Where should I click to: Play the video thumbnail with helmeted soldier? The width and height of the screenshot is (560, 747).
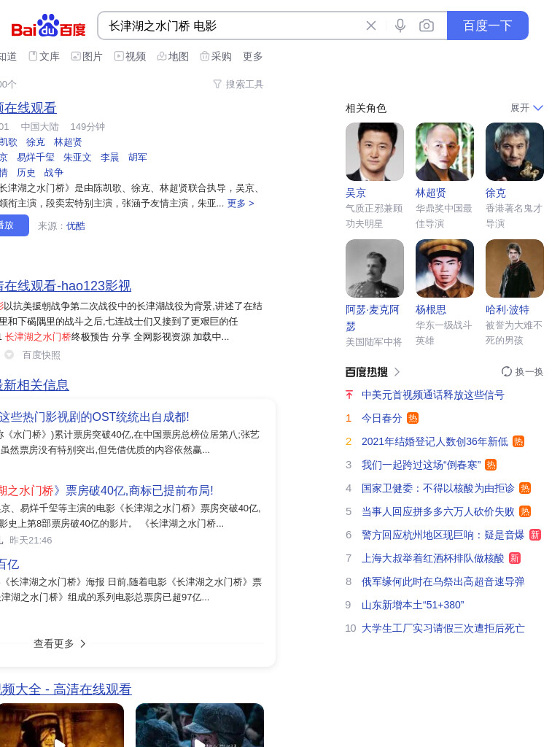pos(200,725)
